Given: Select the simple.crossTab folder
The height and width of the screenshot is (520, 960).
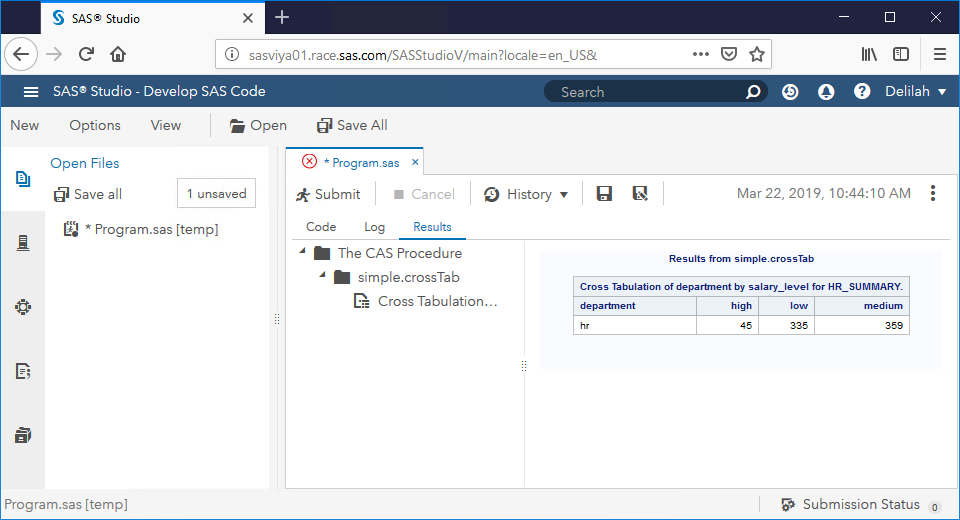Looking at the screenshot, I should click(397, 277).
